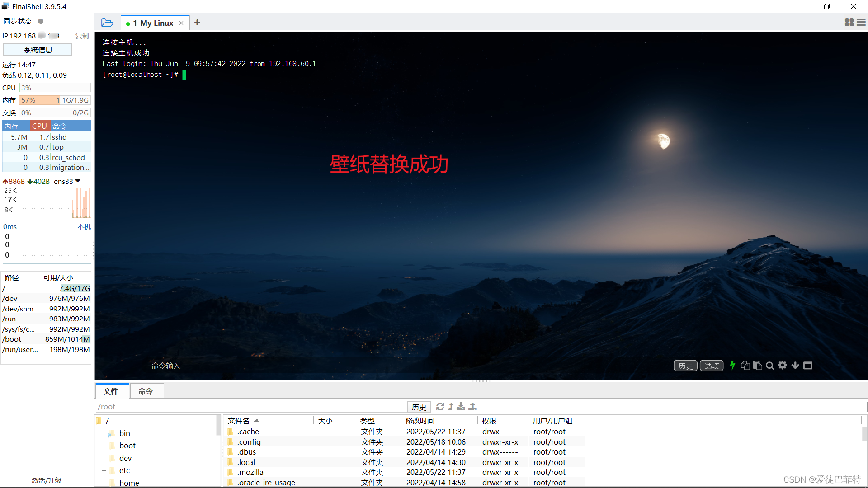Switch to grid layout view icon

click(849, 22)
